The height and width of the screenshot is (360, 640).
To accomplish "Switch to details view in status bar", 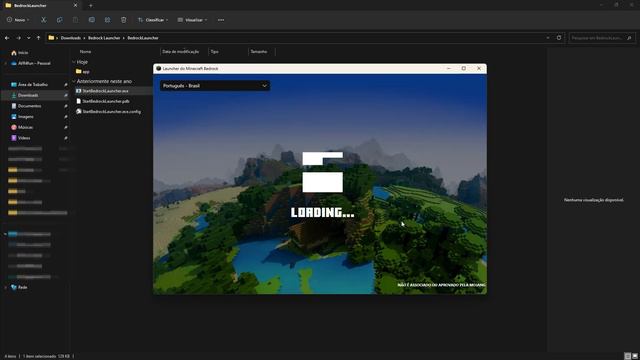I will [x=628, y=356].
